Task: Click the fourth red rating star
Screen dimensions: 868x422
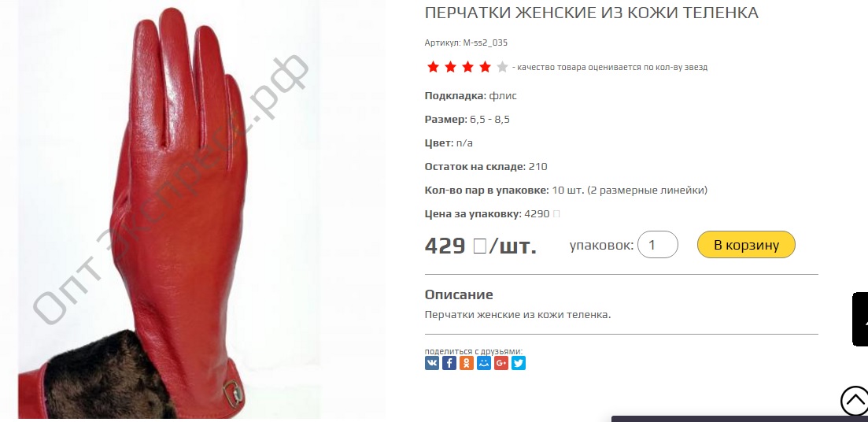Action: (x=485, y=67)
